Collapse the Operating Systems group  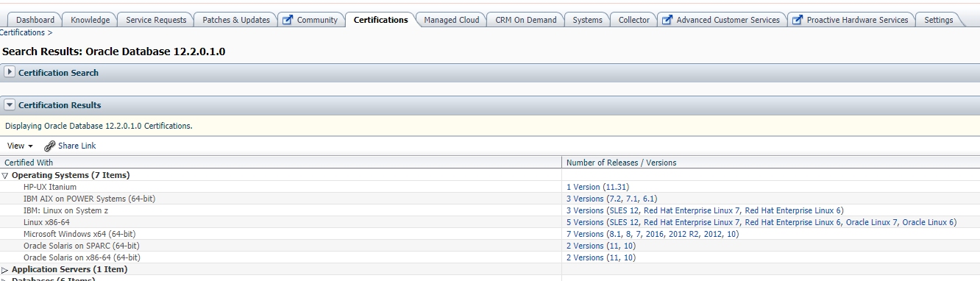coord(5,176)
